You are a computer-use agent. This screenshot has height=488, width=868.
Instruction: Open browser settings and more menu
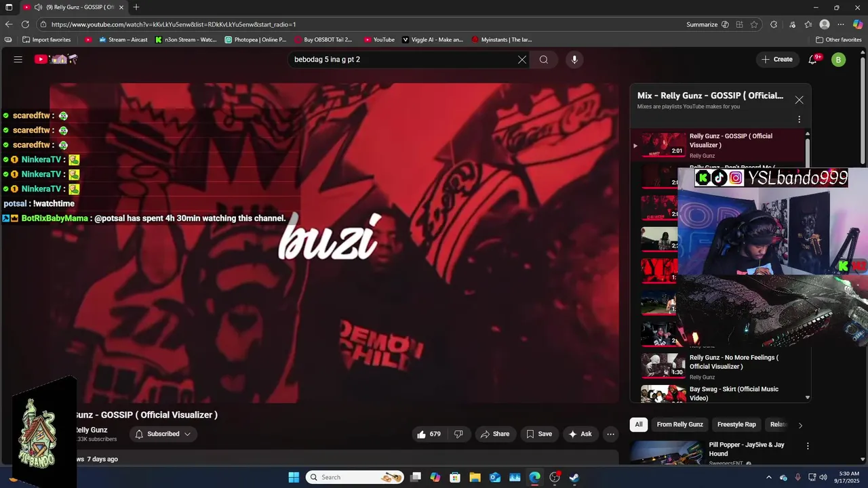841,24
